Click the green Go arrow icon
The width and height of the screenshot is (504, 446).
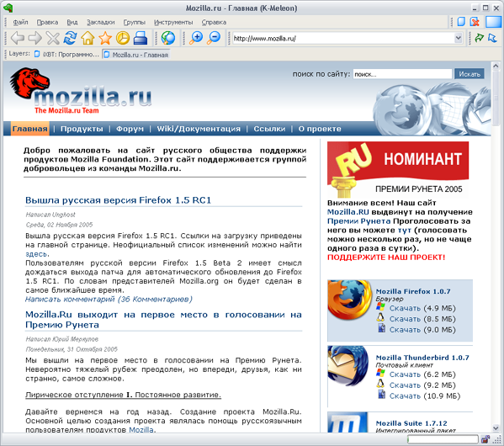click(480, 38)
